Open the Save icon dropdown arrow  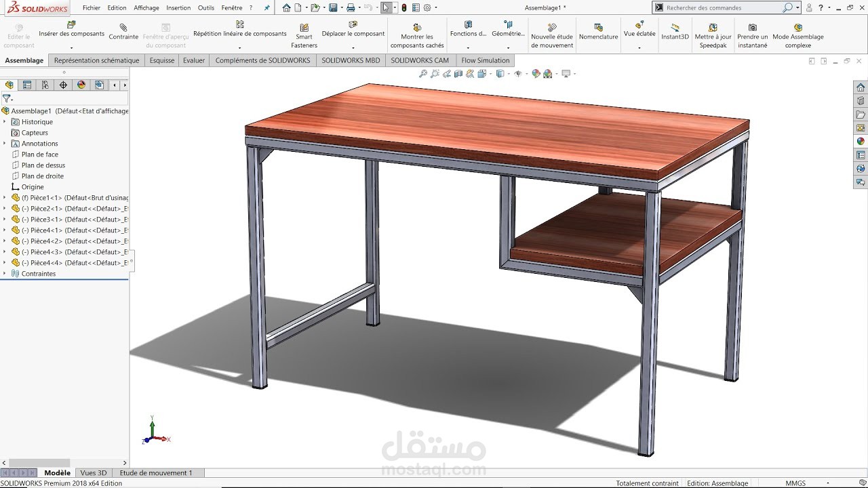pos(340,8)
